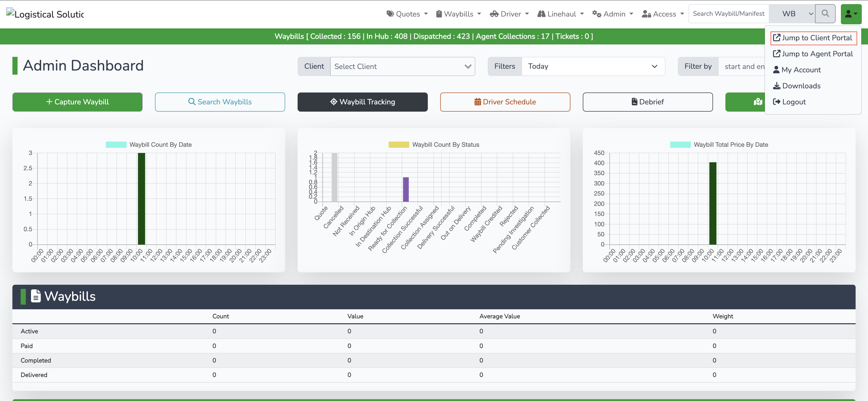868x401 pixels.
Task: Open the user profile icon menu
Action: (850, 13)
